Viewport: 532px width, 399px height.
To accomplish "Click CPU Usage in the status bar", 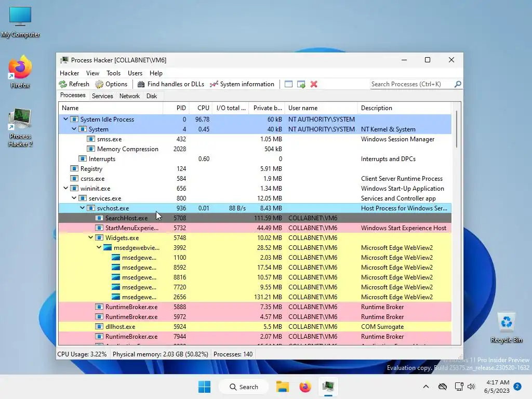I will pos(82,354).
